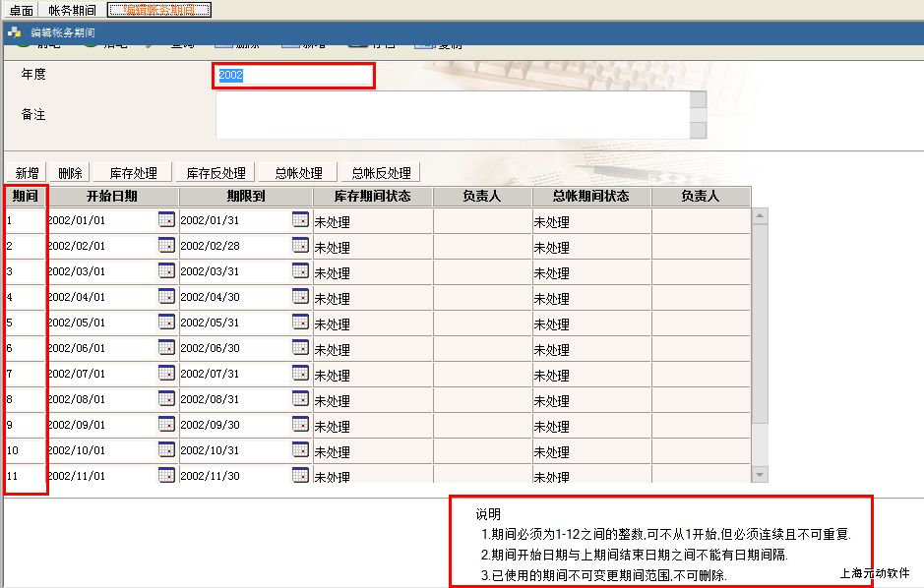This screenshot has height=588, width=924.
Task: Click the 删除 button above the table
Action: (x=70, y=173)
